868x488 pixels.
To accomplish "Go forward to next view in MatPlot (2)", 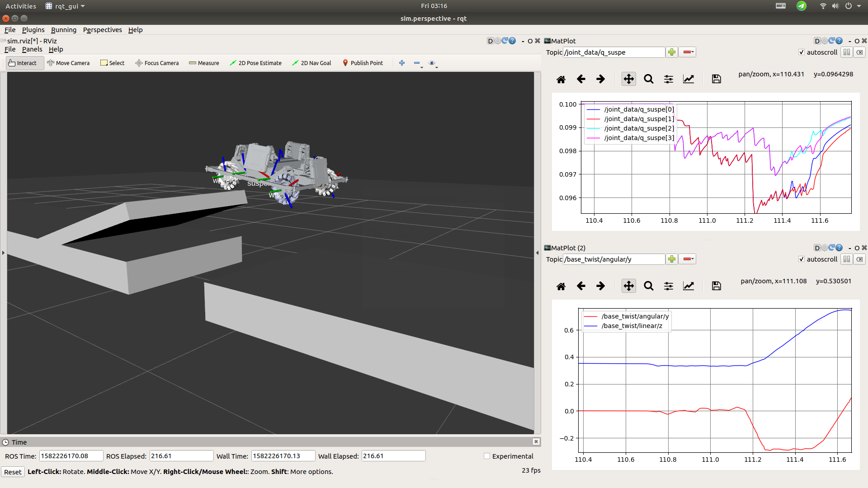I will (600, 286).
